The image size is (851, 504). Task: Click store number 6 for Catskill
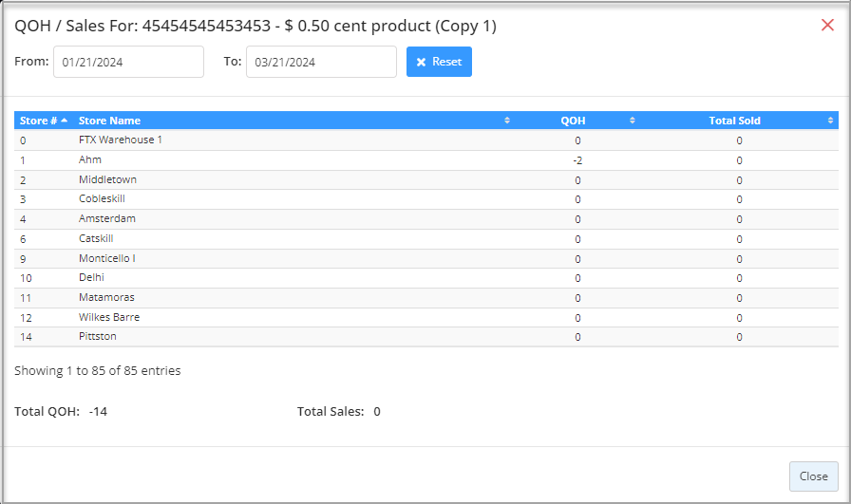[23, 239]
